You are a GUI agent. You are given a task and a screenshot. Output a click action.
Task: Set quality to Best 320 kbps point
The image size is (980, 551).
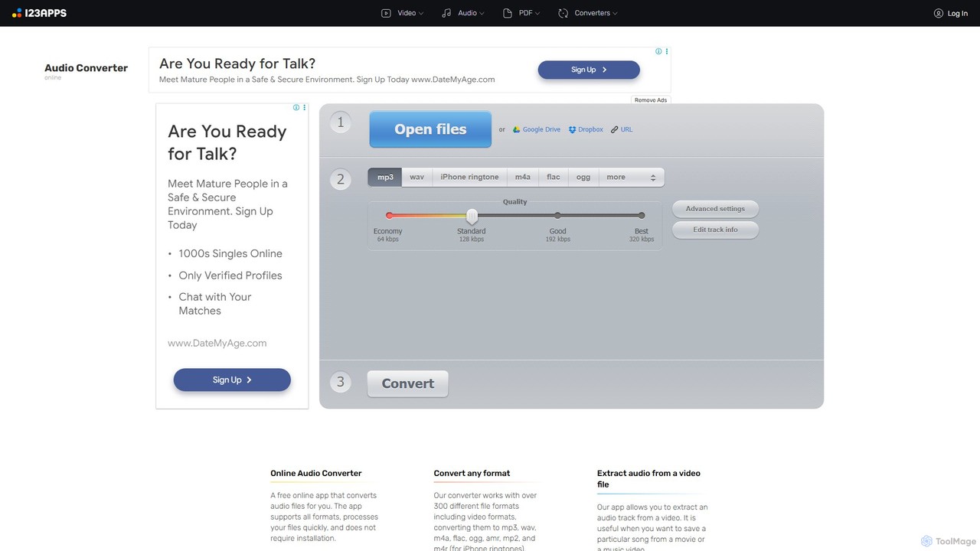[x=642, y=216]
